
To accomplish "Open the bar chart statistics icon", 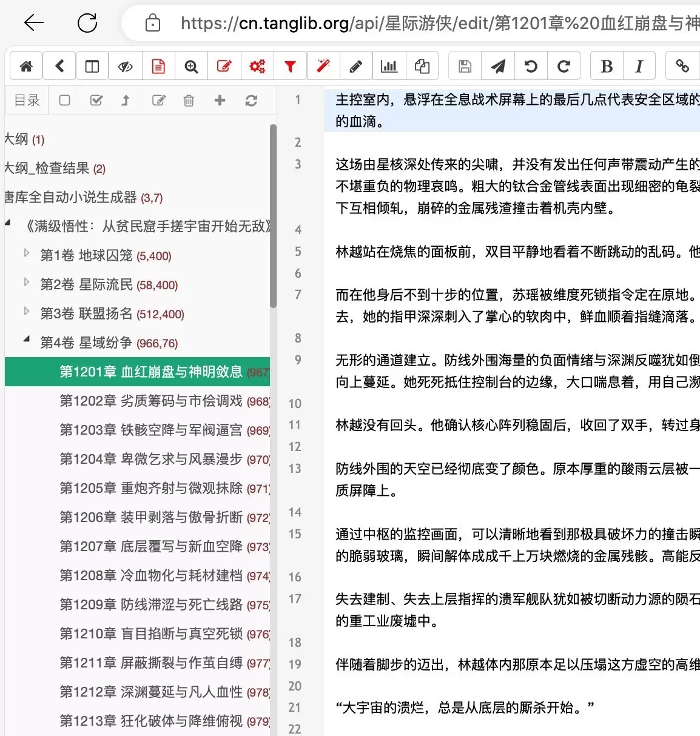I will pos(389,65).
